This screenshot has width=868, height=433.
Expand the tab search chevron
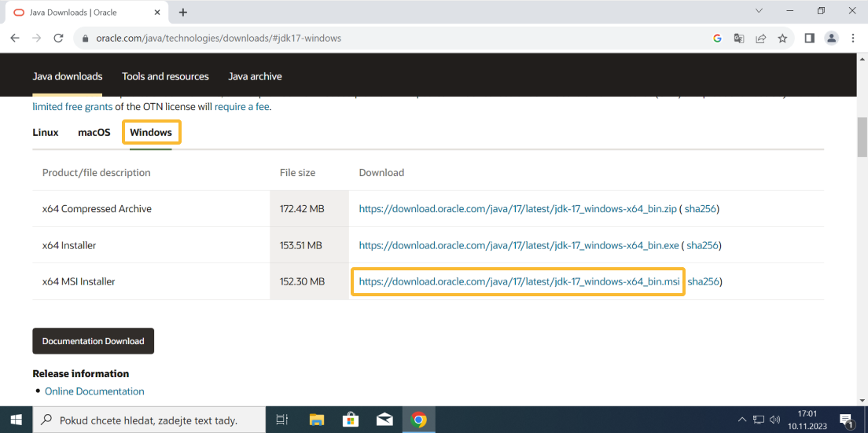[x=759, y=11]
